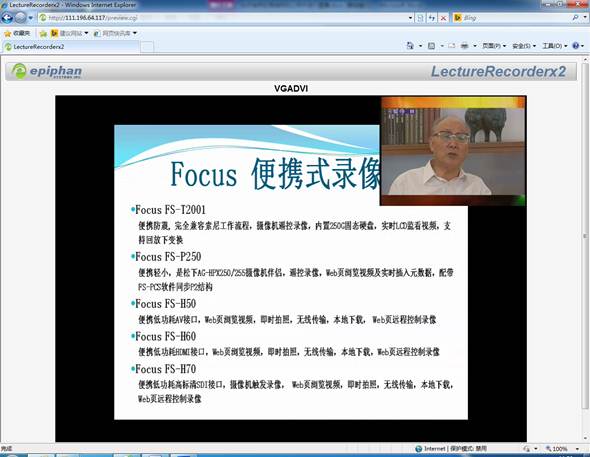
Task: Click the presenter video thumbnail overlay
Action: click(453, 151)
